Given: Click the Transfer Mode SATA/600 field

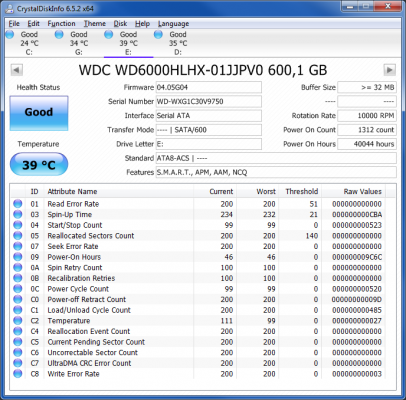Looking at the screenshot, I should pos(209,130).
